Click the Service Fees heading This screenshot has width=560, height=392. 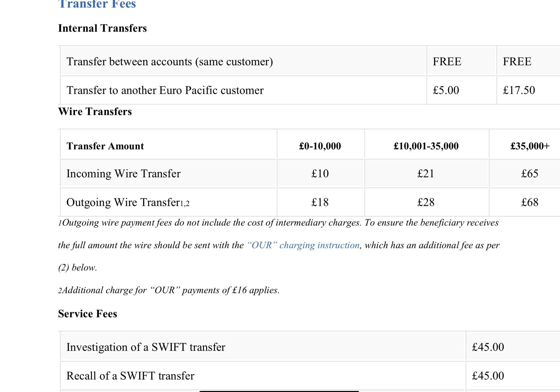[x=88, y=313]
